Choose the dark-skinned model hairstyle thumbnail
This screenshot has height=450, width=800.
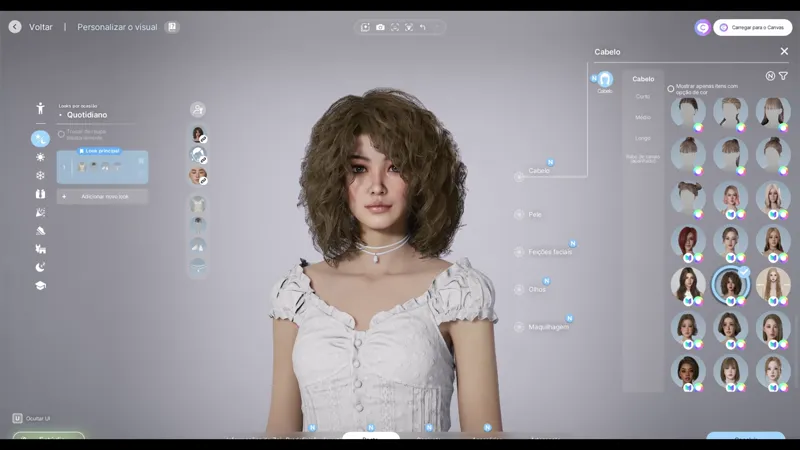coord(688,372)
